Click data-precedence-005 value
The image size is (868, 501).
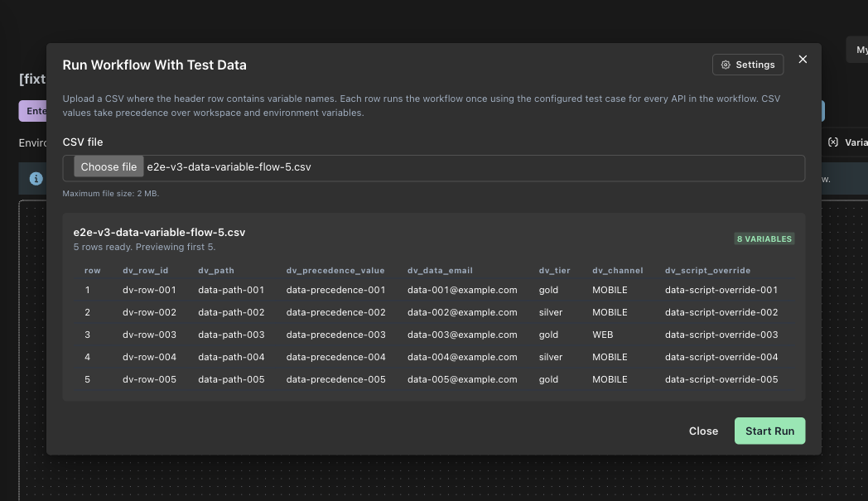coord(335,379)
